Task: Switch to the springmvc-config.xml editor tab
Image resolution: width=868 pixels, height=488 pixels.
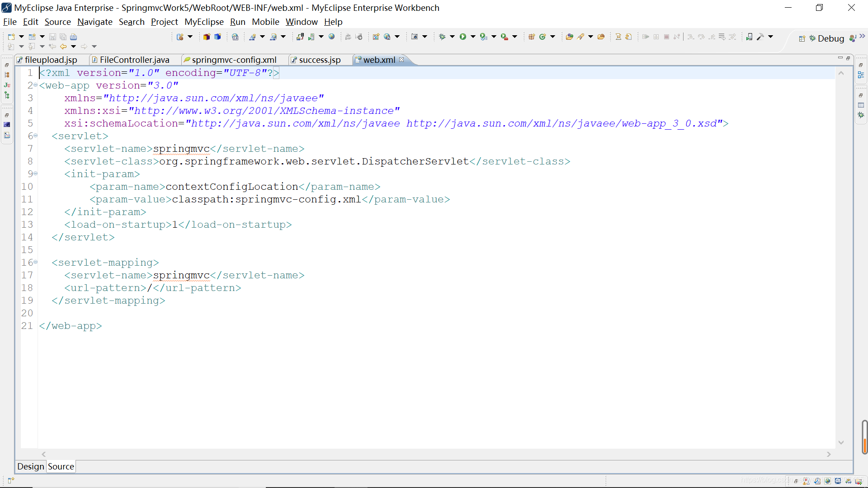Action: pos(230,60)
